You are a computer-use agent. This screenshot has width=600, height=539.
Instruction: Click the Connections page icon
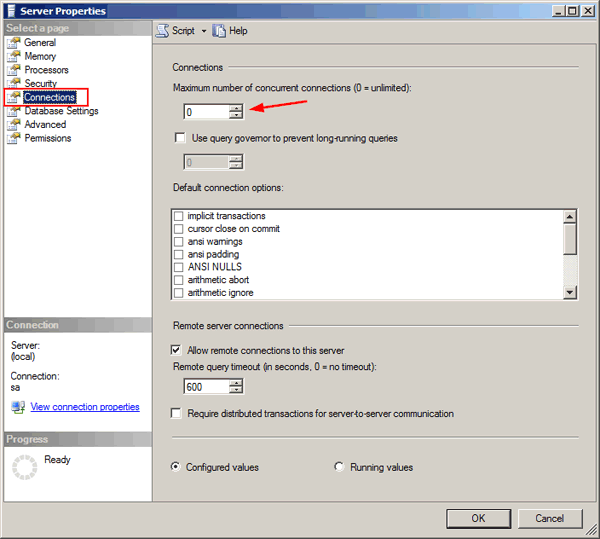pyautogui.click(x=13, y=97)
